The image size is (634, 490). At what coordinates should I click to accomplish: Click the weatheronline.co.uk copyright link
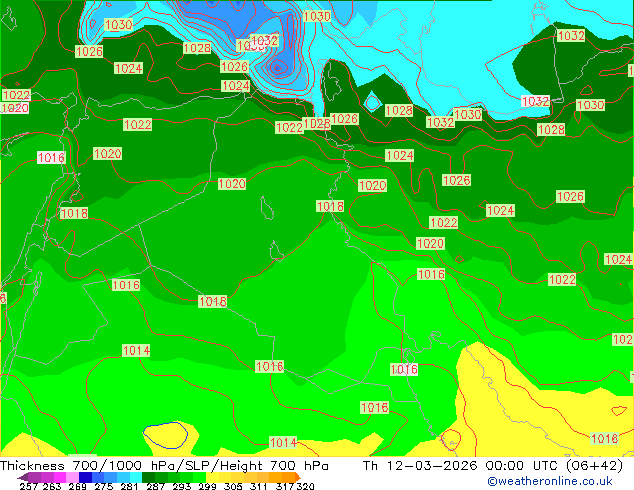[549, 481]
